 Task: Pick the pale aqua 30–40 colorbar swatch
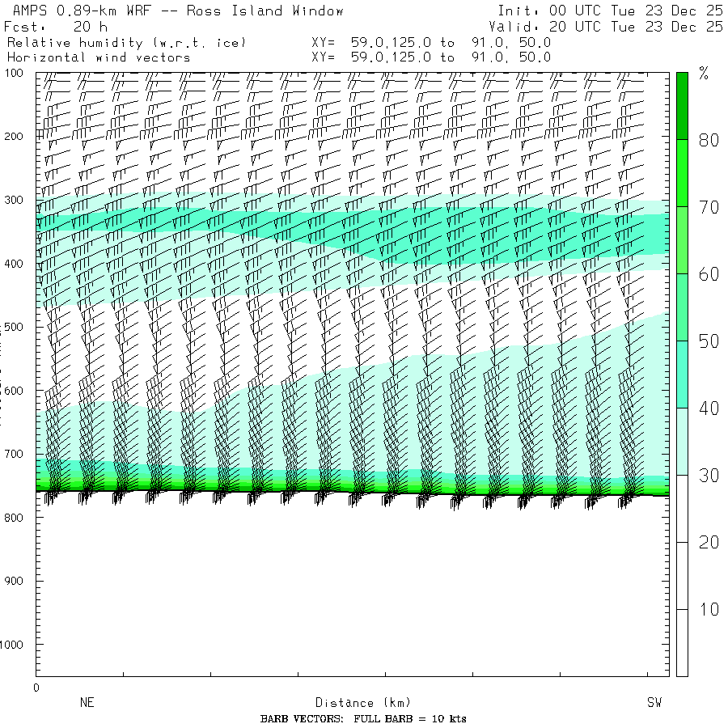tap(682, 441)
